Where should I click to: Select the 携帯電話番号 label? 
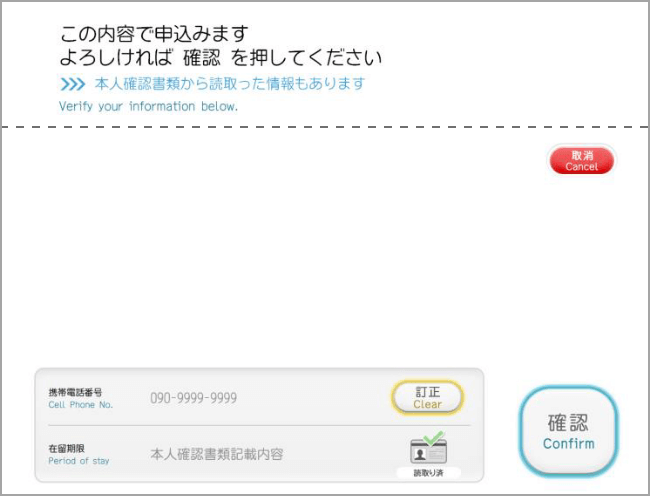point(75,392)
